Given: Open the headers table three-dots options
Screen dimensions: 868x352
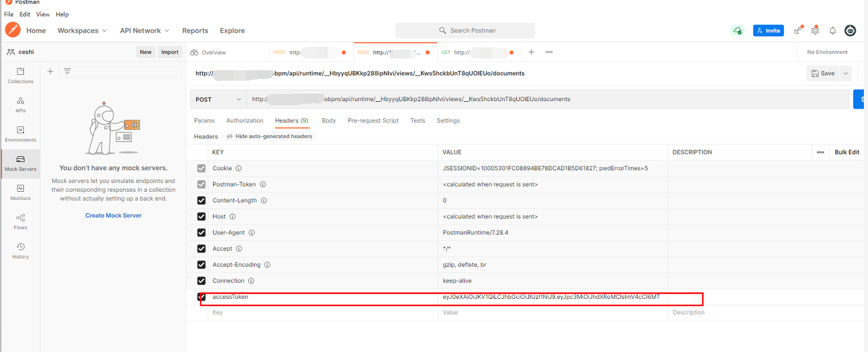Looking at the screenshot, I should (x=821, y=152).
